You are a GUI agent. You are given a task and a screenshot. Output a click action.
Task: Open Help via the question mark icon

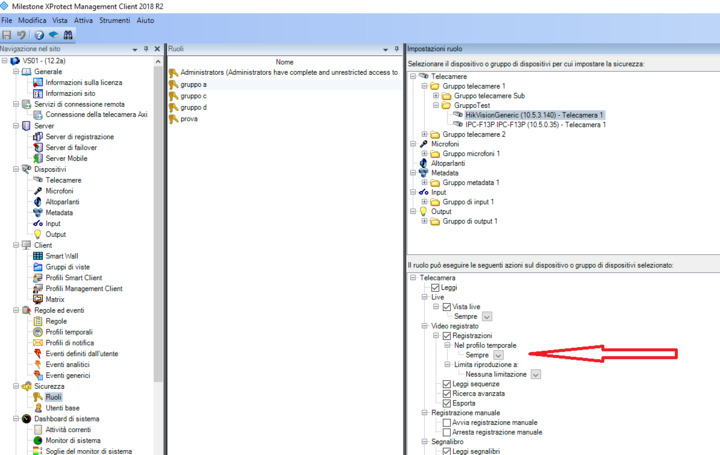(x=40, y=35)
